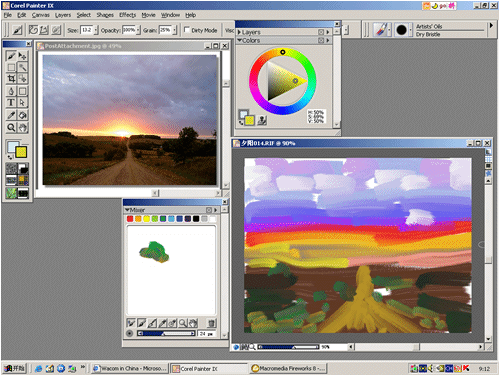Collapse the Mixer palette
The width and height of the screenshot is (500, 375).
click(x=127, y=210)
